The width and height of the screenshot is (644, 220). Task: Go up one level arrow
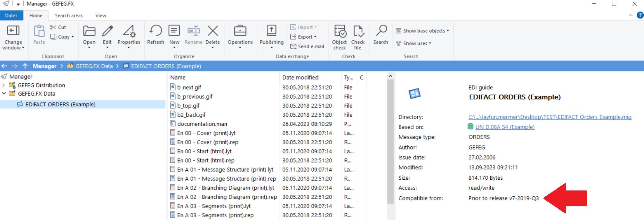pyautogui.click(x=25, y=66)
